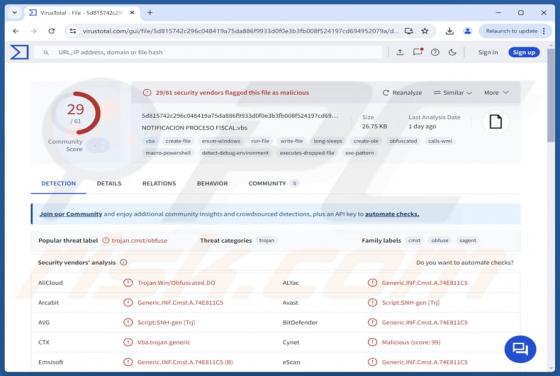The width and height of the screenshot is (560, 376).
Task: Open the tab search dropdown arrow
Action: click(x=15, y=12)
